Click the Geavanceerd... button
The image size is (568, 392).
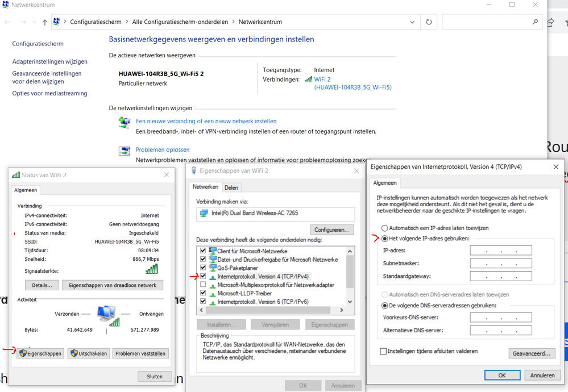click(531, 353)
